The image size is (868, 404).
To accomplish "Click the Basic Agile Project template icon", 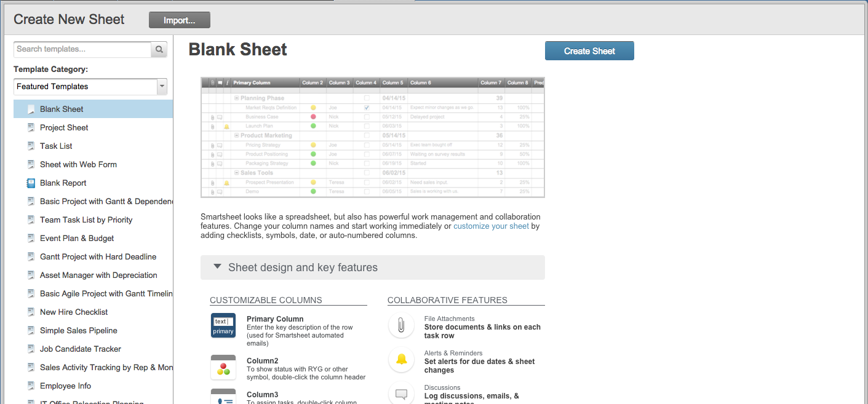I will pyautogui.click(x=31, y=294).
